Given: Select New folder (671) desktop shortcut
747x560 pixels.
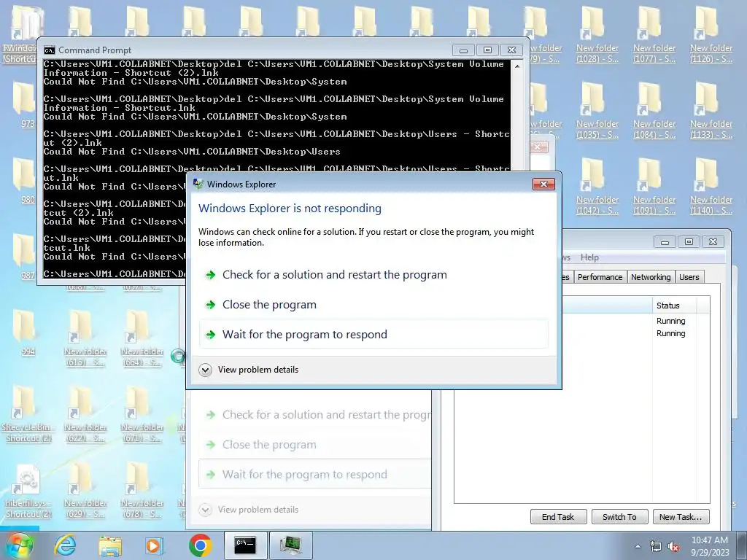Looking at the screenshot, I should coord(142,415).
